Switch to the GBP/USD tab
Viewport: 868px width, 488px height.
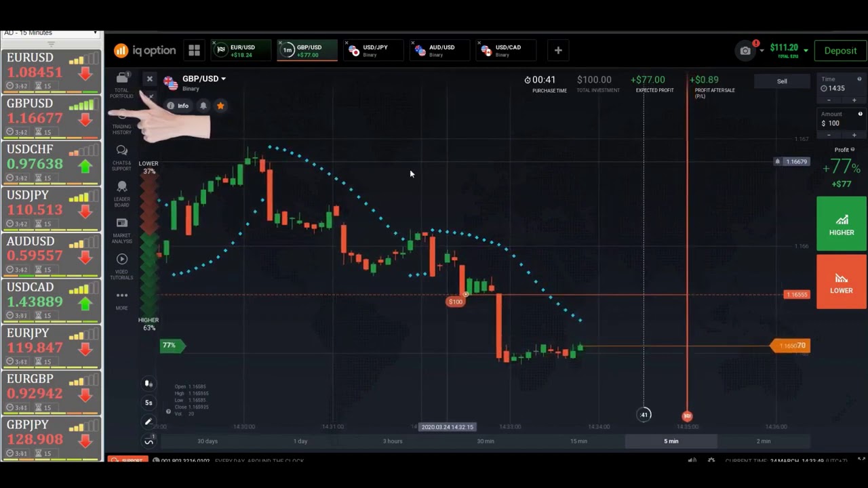[308, 50]
